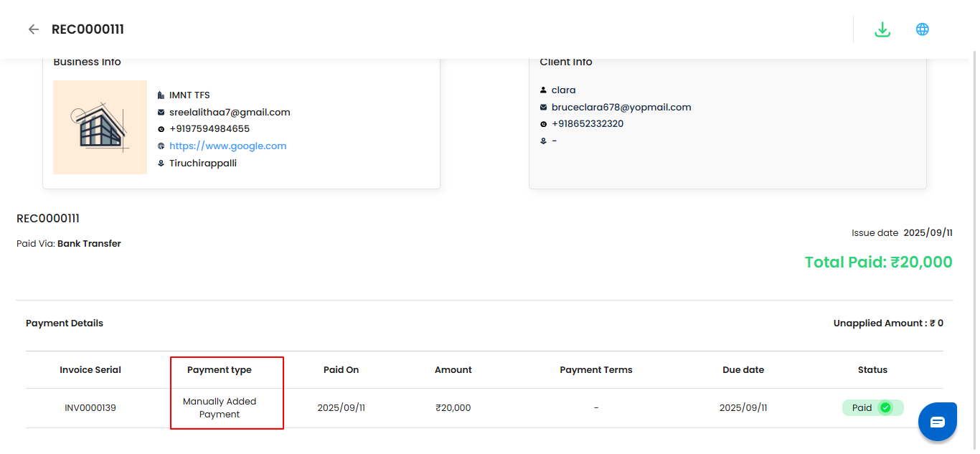
Task: Click the Due date column header
Action: point(743,370)
